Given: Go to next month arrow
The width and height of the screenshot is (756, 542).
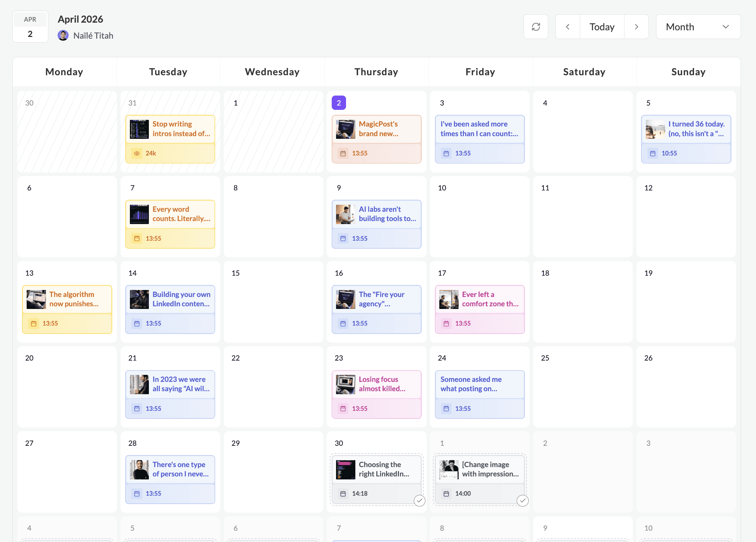Looking at the screenshot, I should (x=636, y=27).
